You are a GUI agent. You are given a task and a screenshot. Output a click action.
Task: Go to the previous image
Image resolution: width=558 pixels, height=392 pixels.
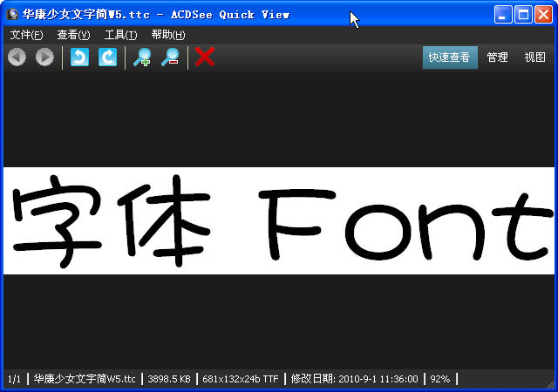(x=17, y=57)
